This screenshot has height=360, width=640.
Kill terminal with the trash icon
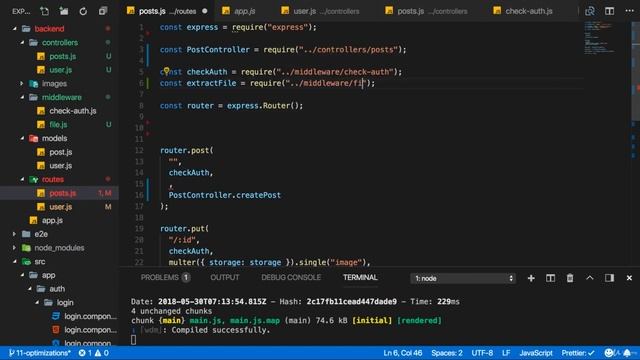pos(570,278)
